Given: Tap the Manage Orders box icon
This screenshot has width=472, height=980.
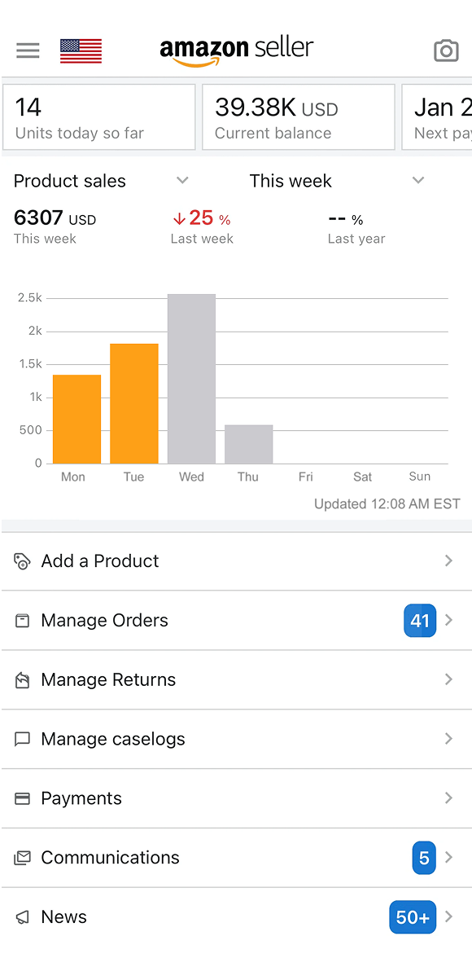Looking at the screenshot, I should pos(23,621).
